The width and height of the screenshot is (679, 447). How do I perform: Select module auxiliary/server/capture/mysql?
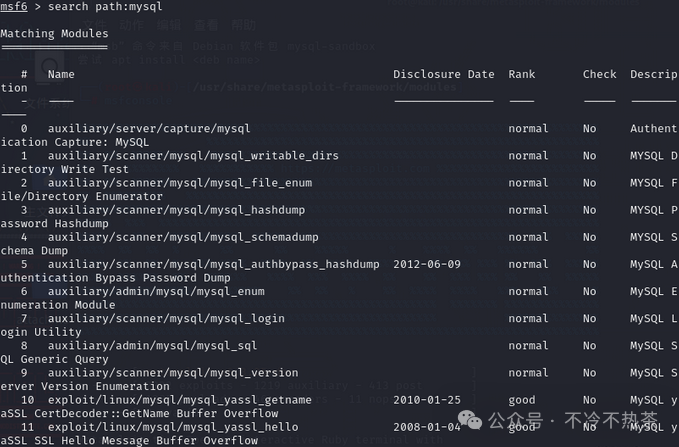click(x=149, y=129)
